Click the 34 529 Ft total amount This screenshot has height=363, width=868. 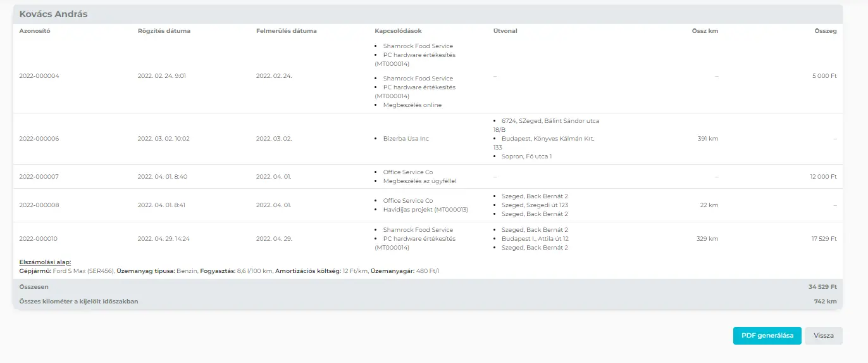pyautogui.click(x=822, y=287)
